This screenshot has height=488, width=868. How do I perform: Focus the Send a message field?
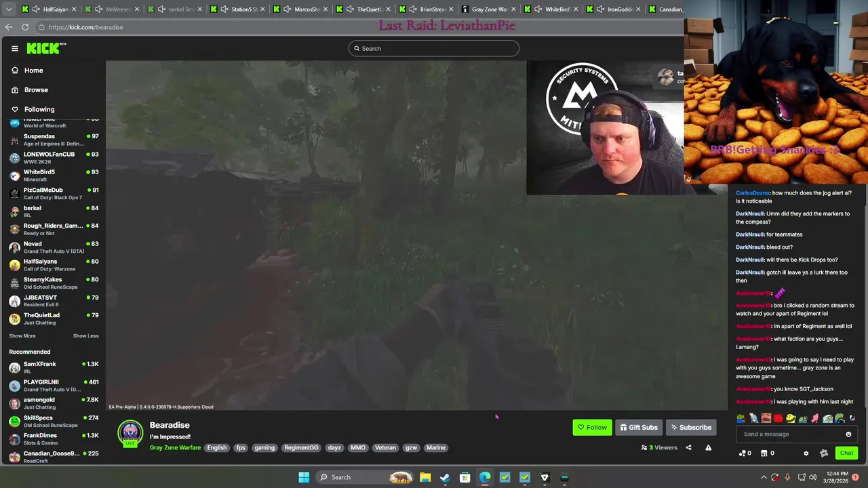point(797,434)
